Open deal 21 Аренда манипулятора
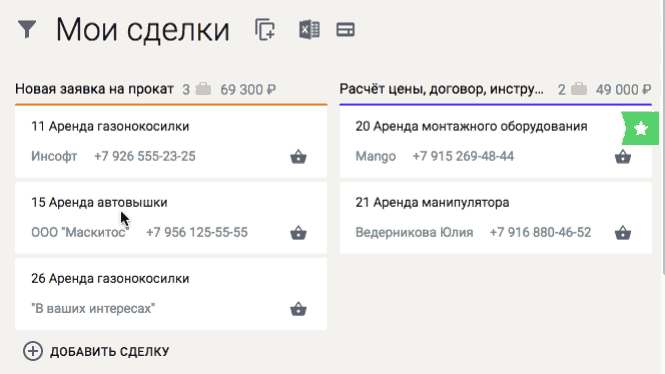The width and height of the screenshot is (665, 374). [x=432, y=202]
